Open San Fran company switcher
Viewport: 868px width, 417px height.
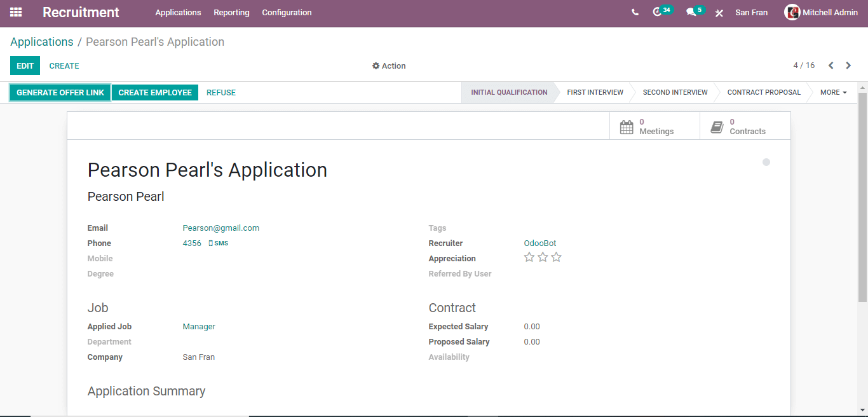(x=751, y=12)
